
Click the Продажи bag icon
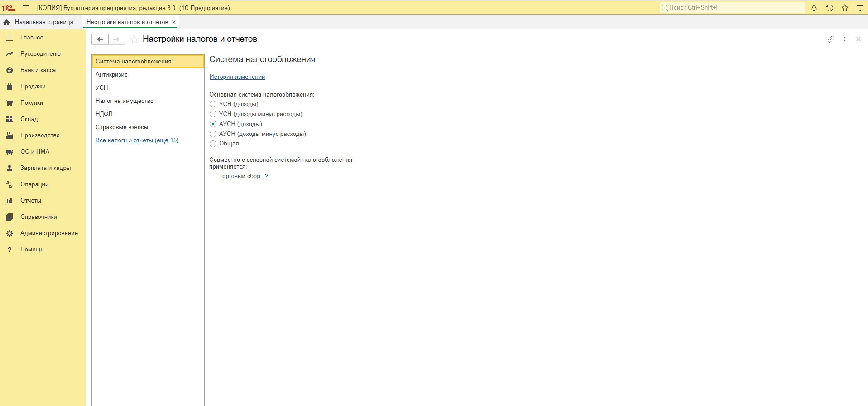click(10, 87)
